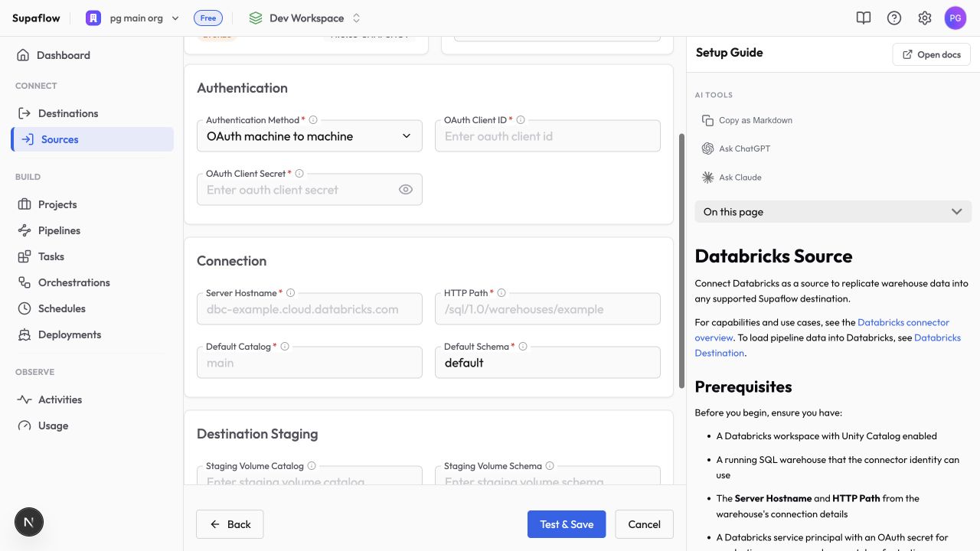980x551 pixels.
Task: Focus the HTTP Path field
Action: [547, 309]
